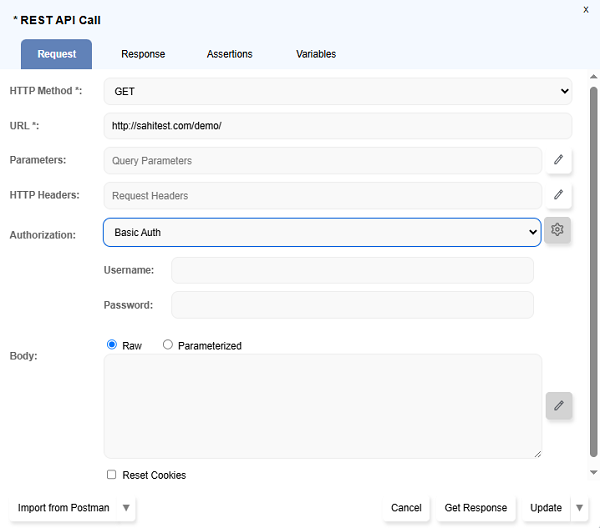Open the Assertions tab
Viewport: 600px width, 528px height.
tap(229, 54)
